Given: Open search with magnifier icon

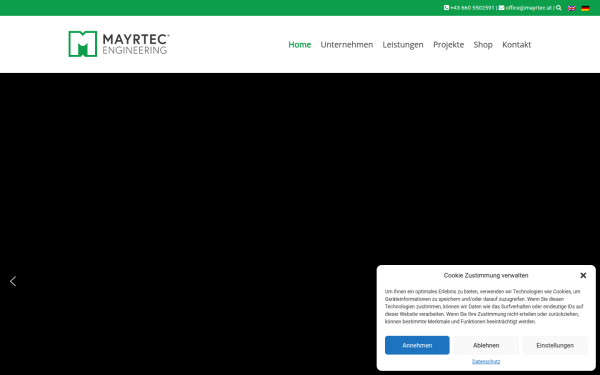Looking at the screenshot, I should coord(559,8).
